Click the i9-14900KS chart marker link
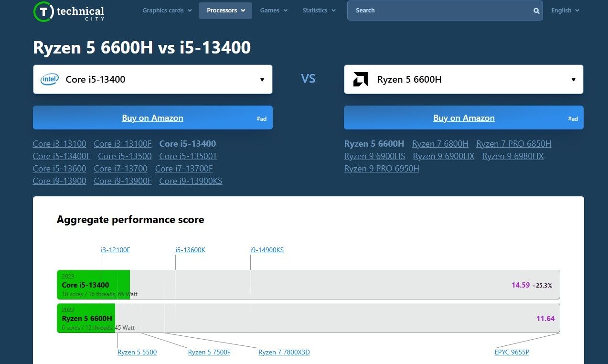 pos(267,250)
